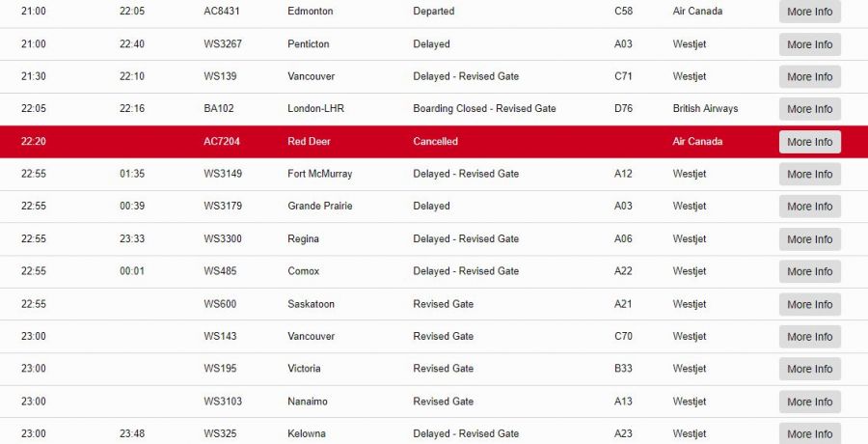Open More Info for Grande Prairie flight
This screenshot has height=444, width=868.
pyautogui.click(x=810, y=207)
